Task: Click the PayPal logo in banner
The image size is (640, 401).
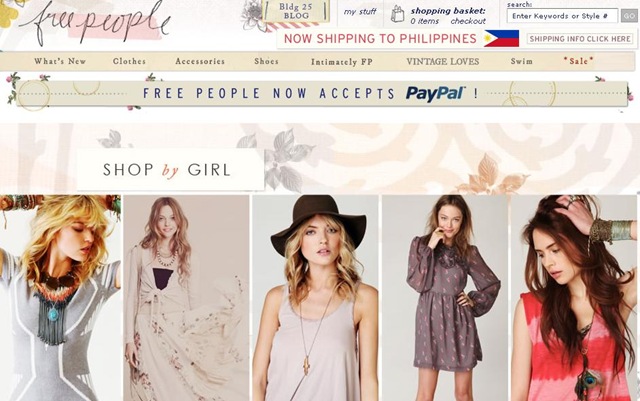Action: tap(435, 94)
